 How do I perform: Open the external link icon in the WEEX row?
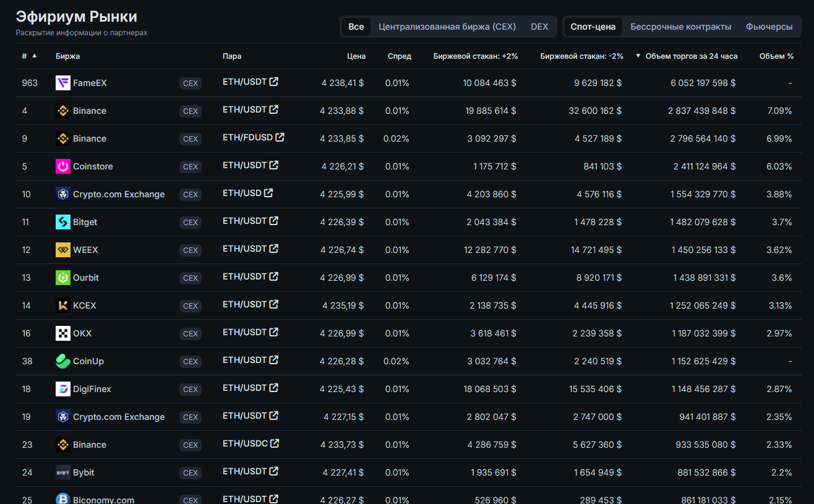click(274, 249)
